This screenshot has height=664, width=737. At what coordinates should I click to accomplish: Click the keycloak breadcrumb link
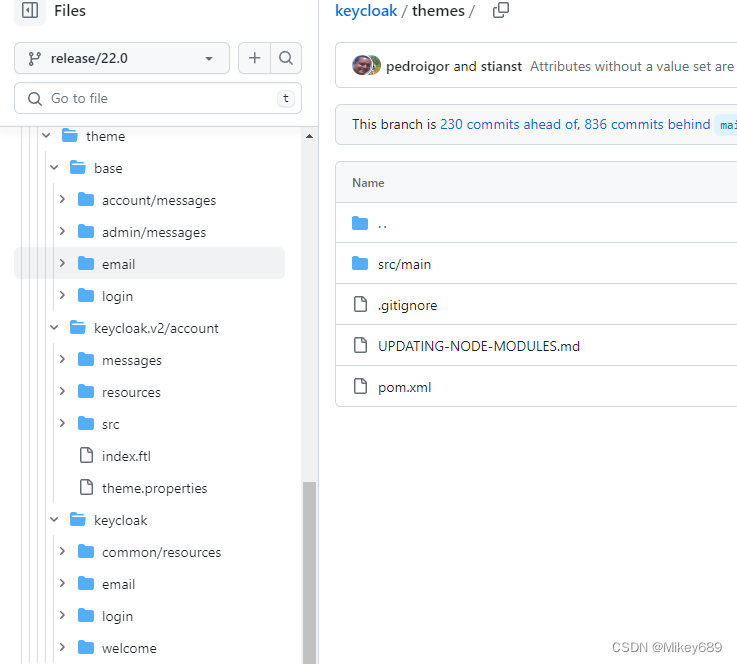(x=366, y=10)
